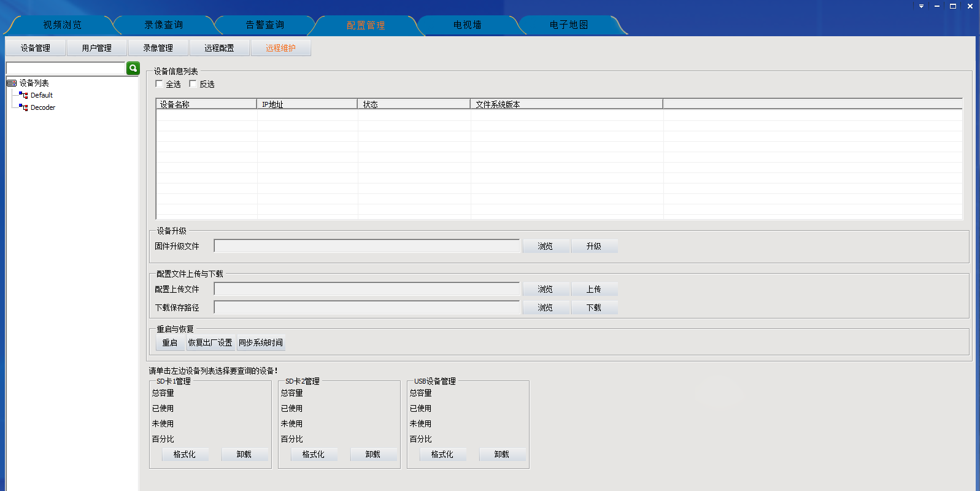Go to the 设备管理 sub-tab
980x491 pixels.
click(36, 48)
